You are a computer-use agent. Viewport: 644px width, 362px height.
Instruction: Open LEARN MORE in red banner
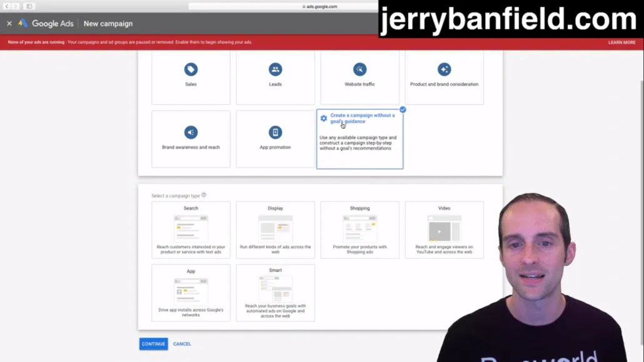click(x=622, y=43)
